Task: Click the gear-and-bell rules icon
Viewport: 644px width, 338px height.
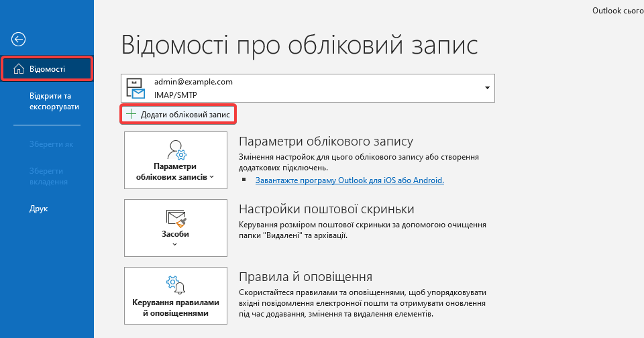Action: coord(176,286)
